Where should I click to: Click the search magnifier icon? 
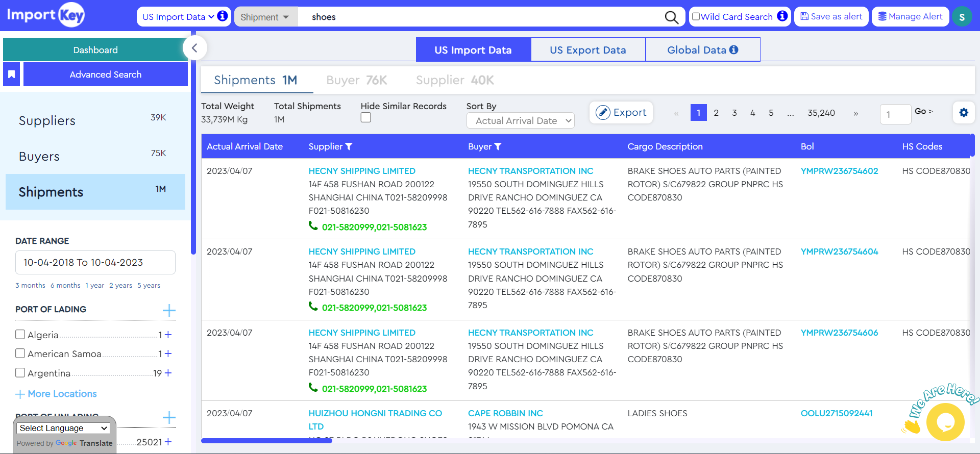[x=671, y=17]
